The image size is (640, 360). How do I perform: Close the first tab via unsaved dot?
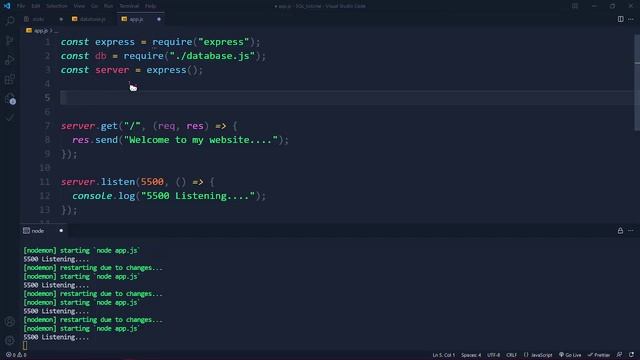[61, 19]
